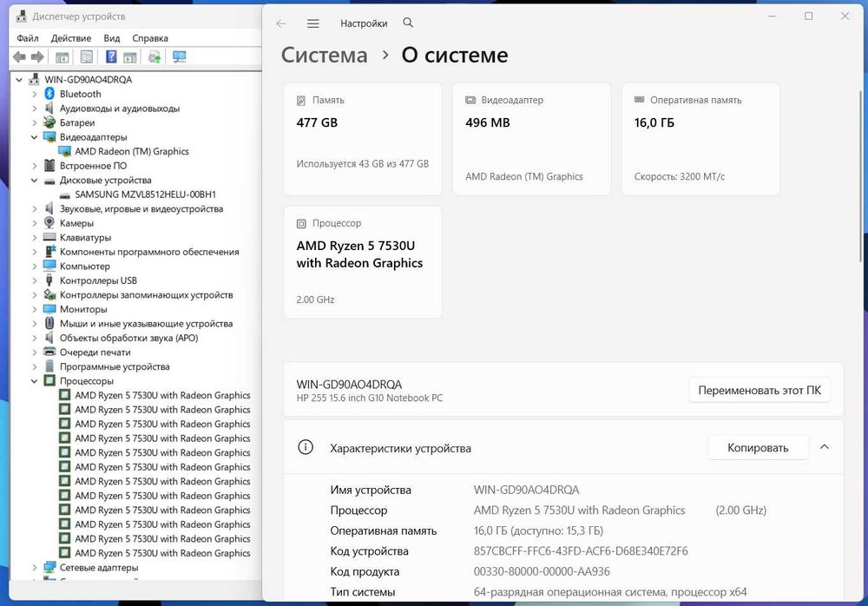This screenshot has height=606, width=868.
Task: Open the Вид menu
Action: (112, 38)
